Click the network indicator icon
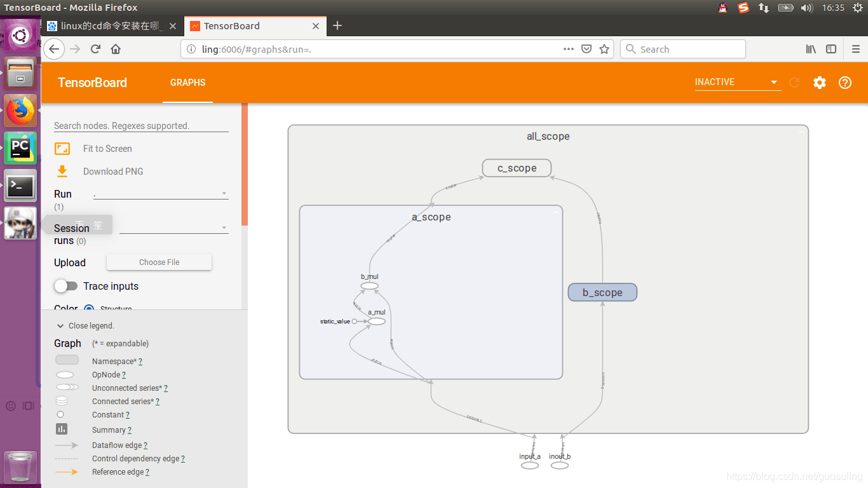868x488 pixels. coord(764,8)
